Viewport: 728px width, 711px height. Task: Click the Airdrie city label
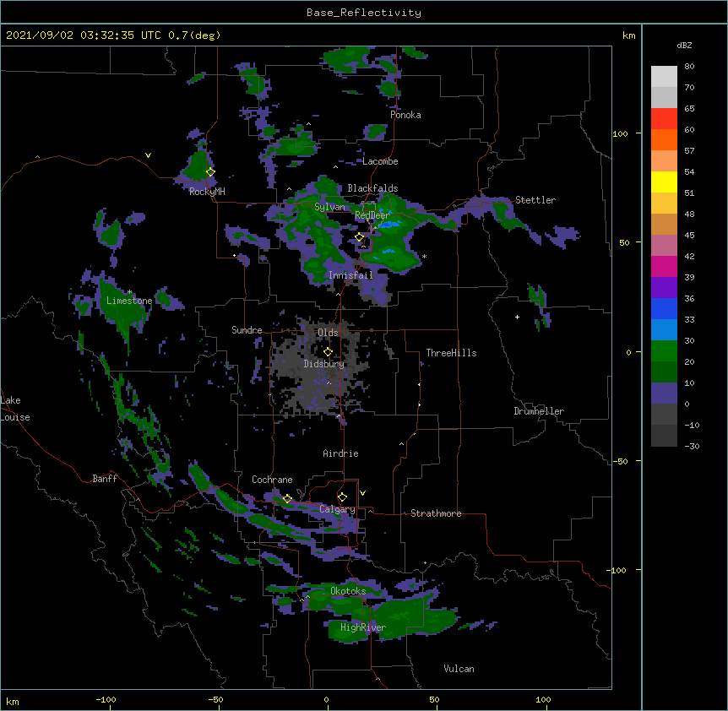pyautogui.click(x=340, y=453)
